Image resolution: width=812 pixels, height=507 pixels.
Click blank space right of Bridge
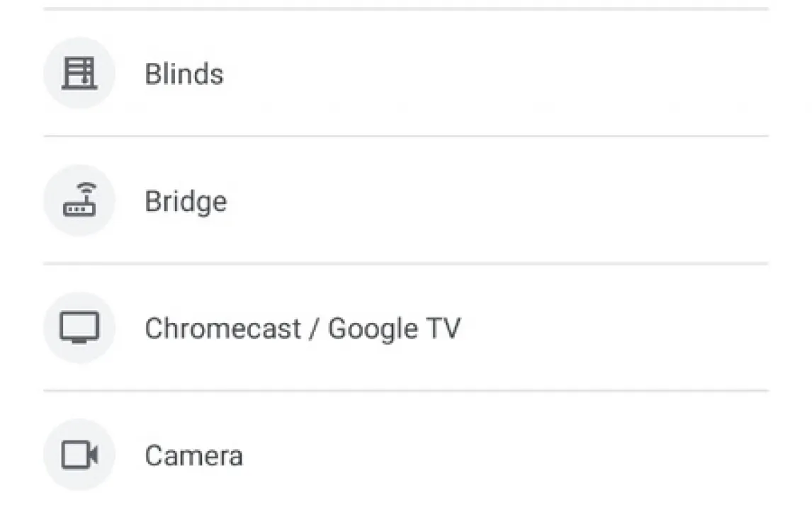pyautogui.click(x=497, y=200)
